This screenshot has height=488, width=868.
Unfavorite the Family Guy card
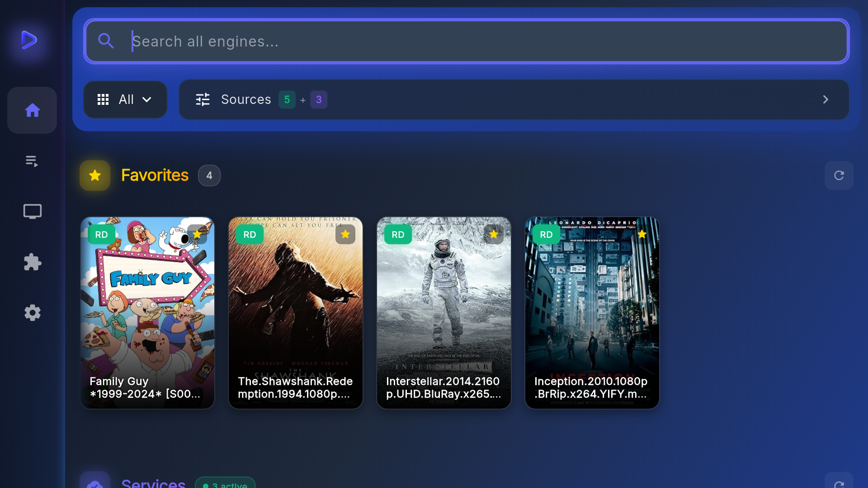pos(197,234)
